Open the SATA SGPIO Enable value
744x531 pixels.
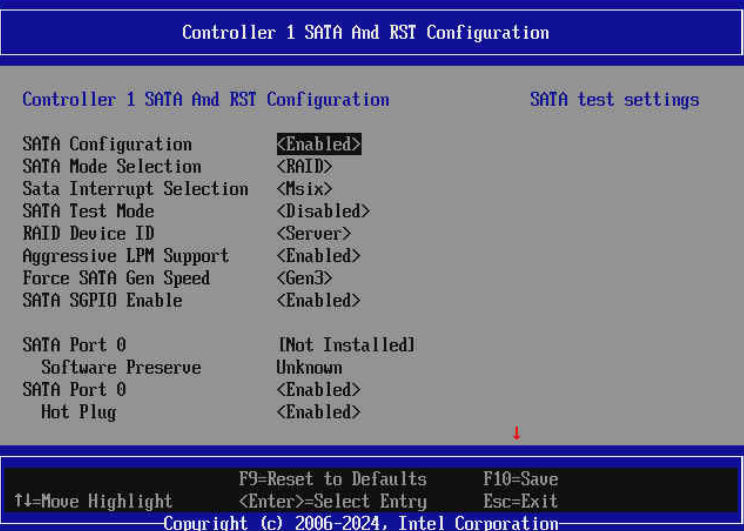click(x=318, y=300)
